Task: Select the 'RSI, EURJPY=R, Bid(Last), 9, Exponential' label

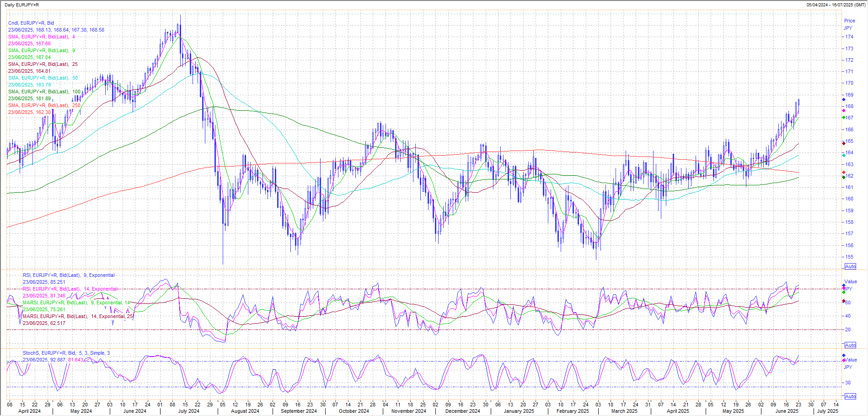Action: (x=69, y=275)
